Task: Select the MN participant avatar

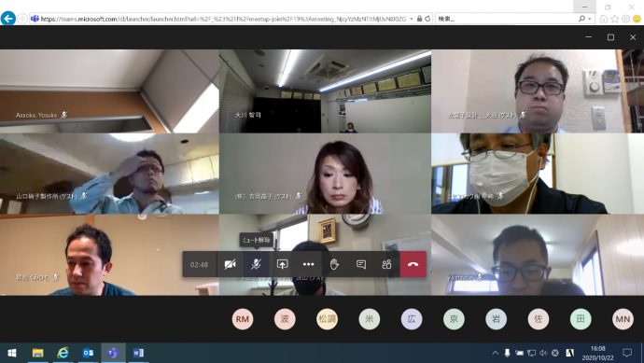Action: coord(623,319)
